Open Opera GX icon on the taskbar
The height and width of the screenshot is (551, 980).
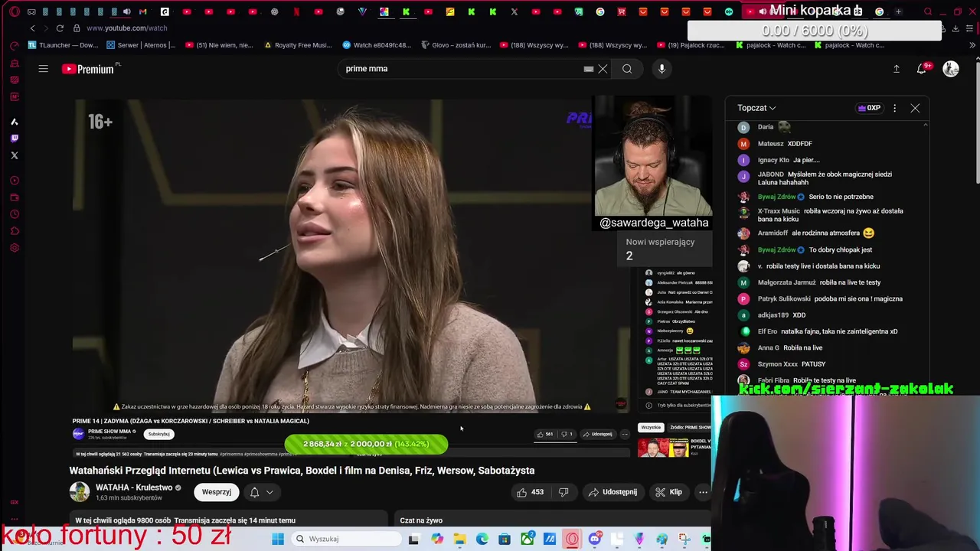572,539
